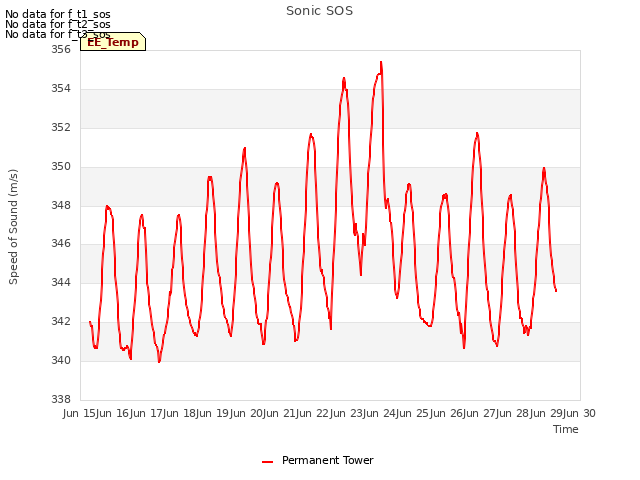The width and height of the screenshot is (640, 480).
Task: Click the Sonic SOS chart title
Action: (319, 11)
